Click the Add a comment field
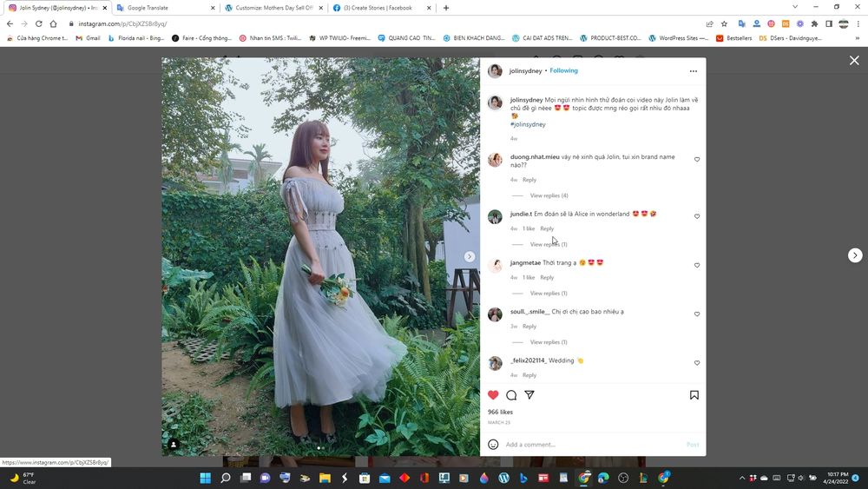The image size is (868, 489). click(590, 445)
